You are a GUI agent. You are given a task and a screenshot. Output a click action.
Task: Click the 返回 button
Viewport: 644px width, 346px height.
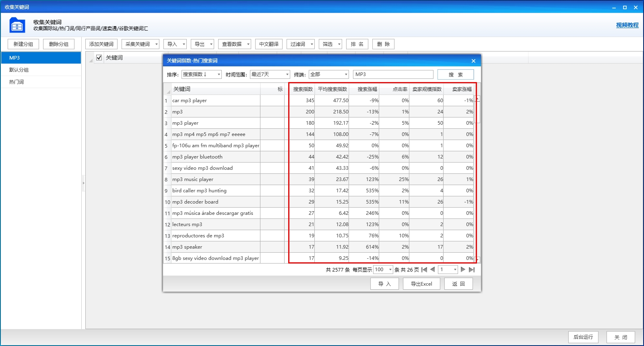point(458,284)
